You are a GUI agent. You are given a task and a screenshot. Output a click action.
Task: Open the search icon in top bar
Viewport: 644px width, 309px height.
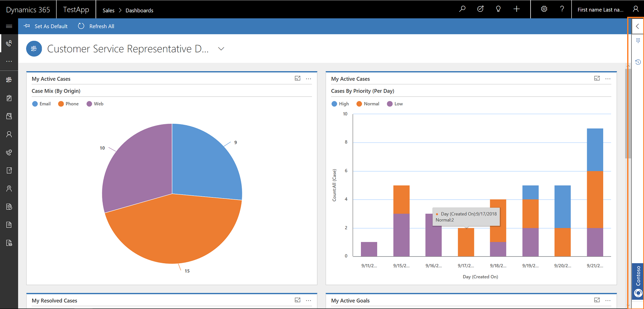pyautogui.click(x=462, y=9)
